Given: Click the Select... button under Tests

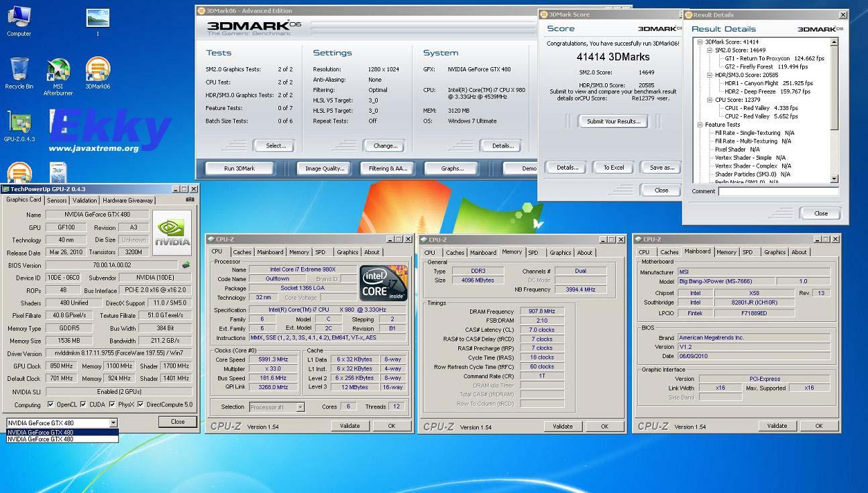Looking at the screenshot, I should tap(276, 146).
